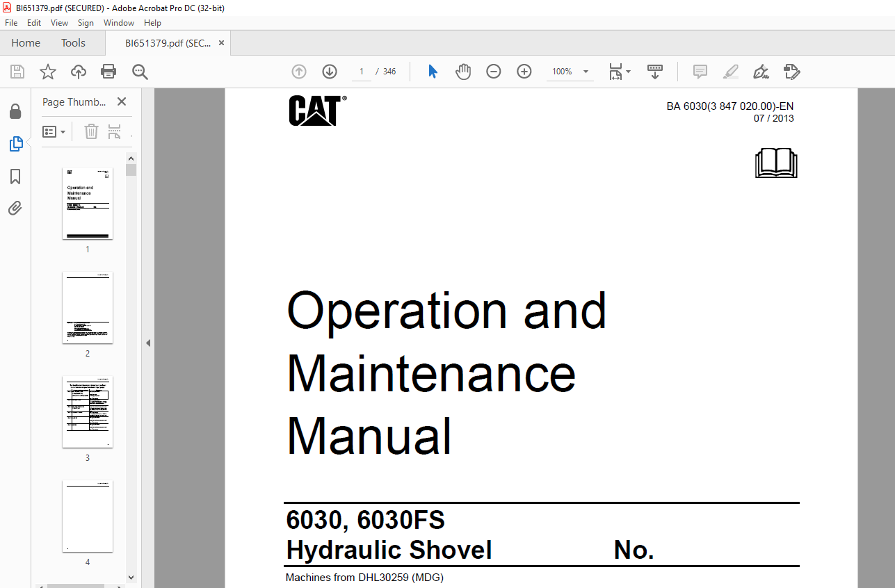Click the Save file icon
Image resolution: width=895 pixels, height=588 pixels.
pos(17,72)
